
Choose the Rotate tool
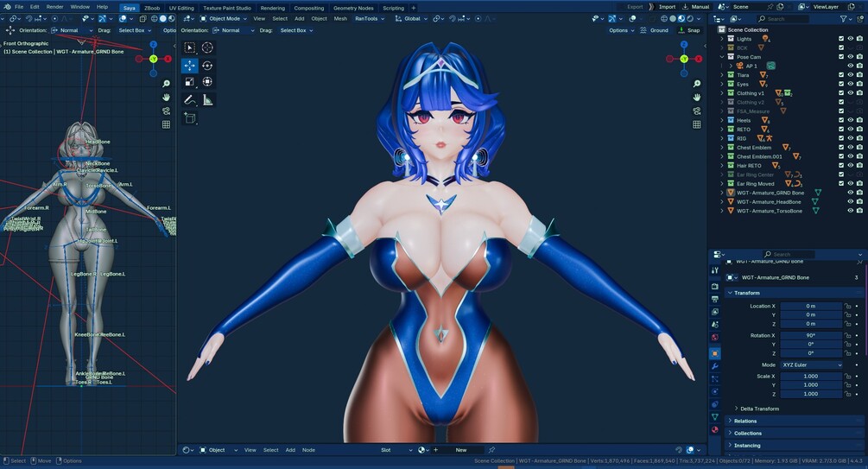tap(207, 66)
